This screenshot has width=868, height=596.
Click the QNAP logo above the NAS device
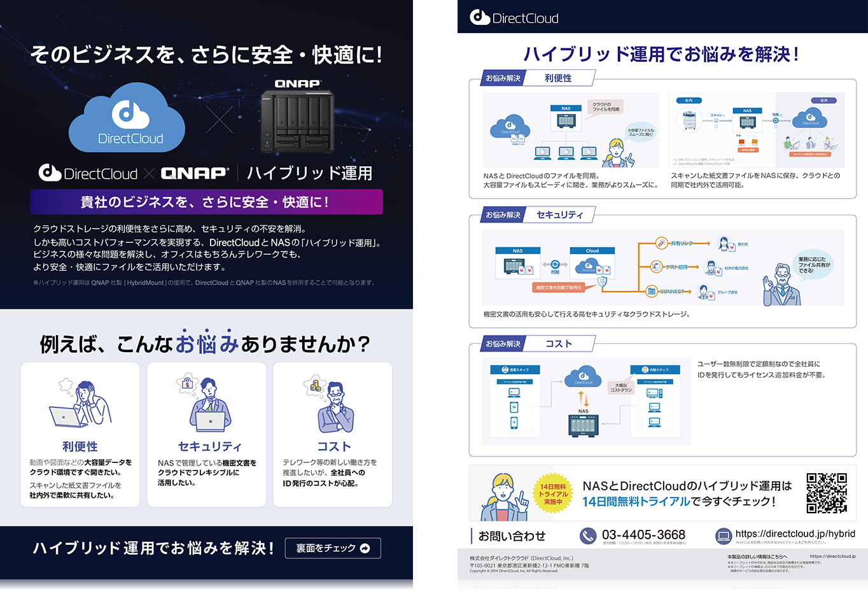[298, 83]
